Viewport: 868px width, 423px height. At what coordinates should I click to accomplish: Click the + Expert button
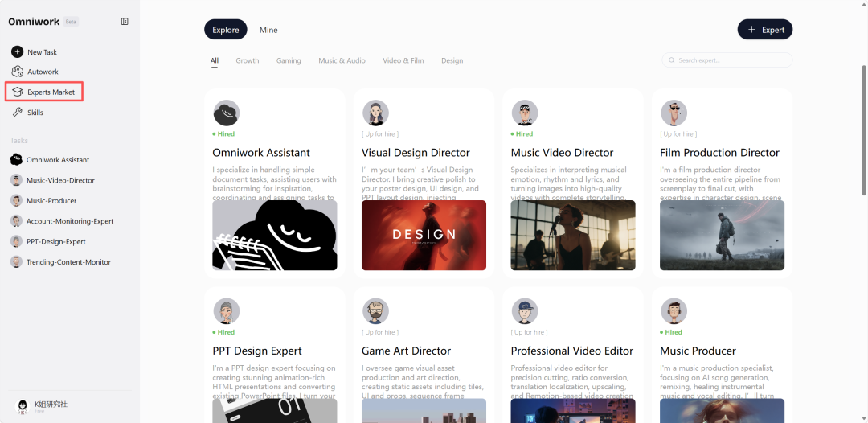click(x=765, y=30)
